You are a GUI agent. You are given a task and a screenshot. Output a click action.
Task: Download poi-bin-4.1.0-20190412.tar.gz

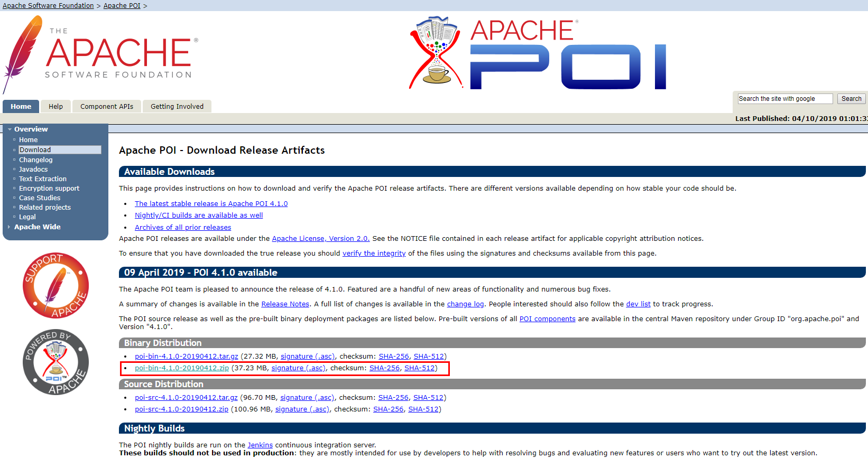(187, 357)
